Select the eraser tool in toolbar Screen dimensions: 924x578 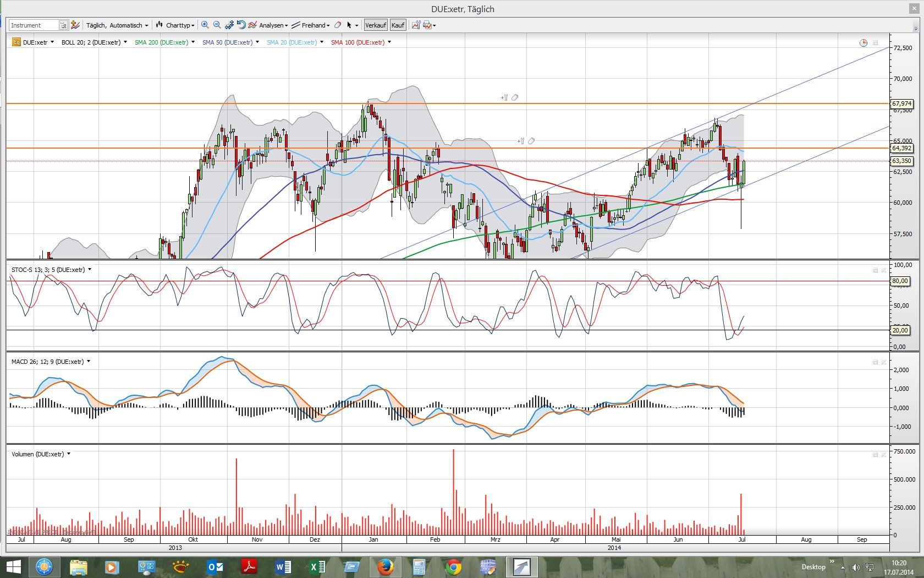coord(338,25)
